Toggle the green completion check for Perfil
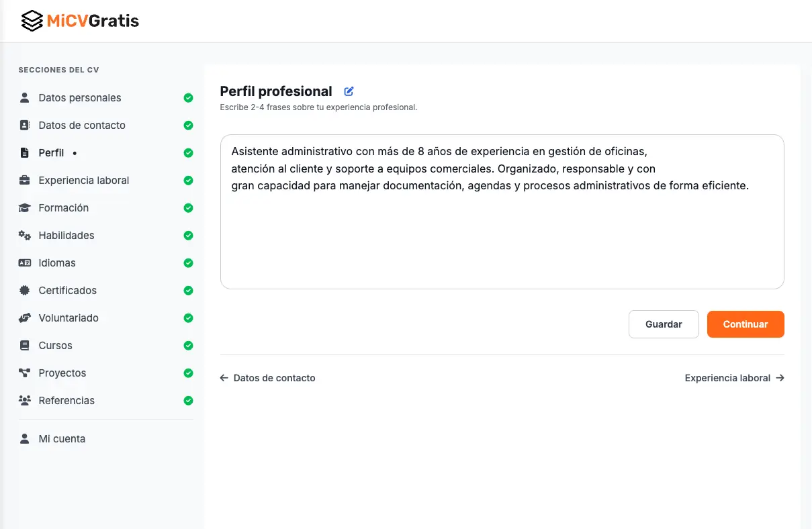812x529 pixels. [x=188, y=153]
